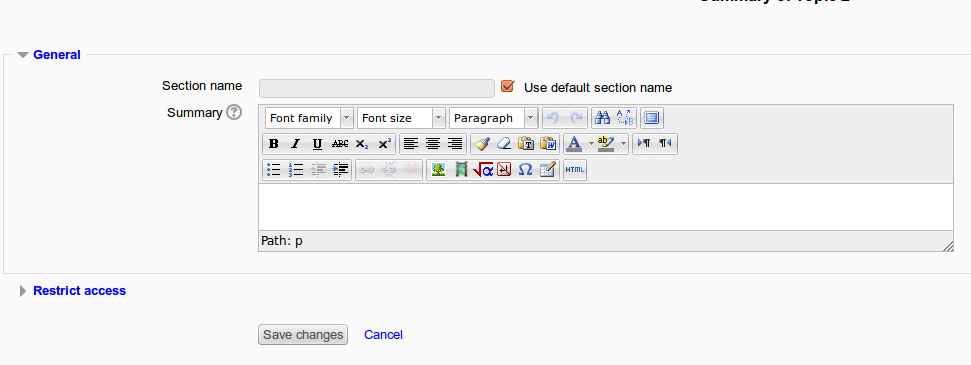
Task: Insert Moodle media with the film icon
Action: click(461, 169)
